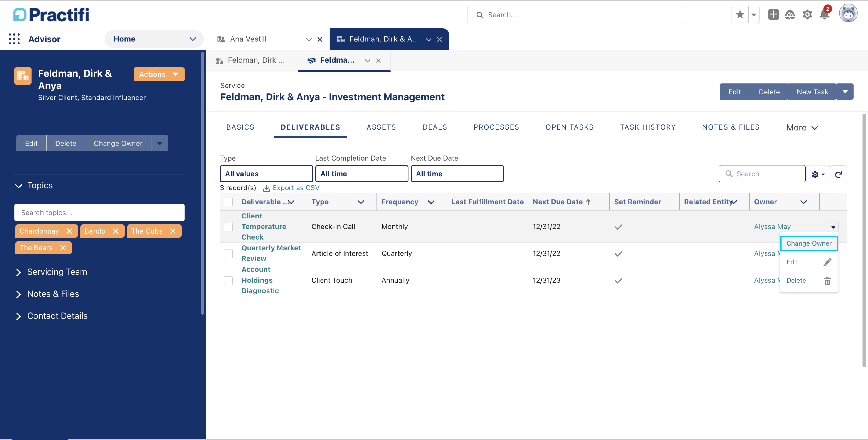Open the Owner column menu chevron
The width and height of the screenshot is (868, 440).
coord(804,202)
